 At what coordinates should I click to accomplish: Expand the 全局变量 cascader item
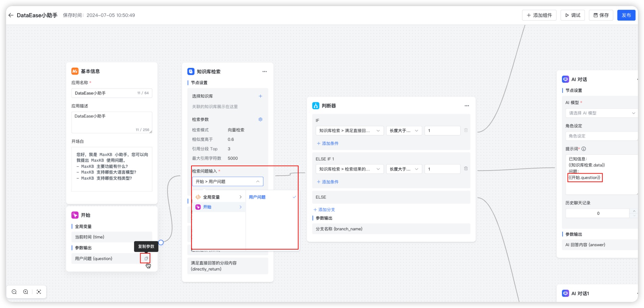tap(219, 197)
